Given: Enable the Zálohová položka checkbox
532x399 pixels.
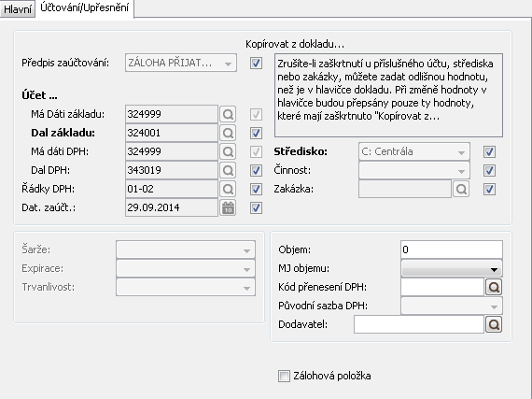Looking at the screenshot, I should [x=284, y=376].
